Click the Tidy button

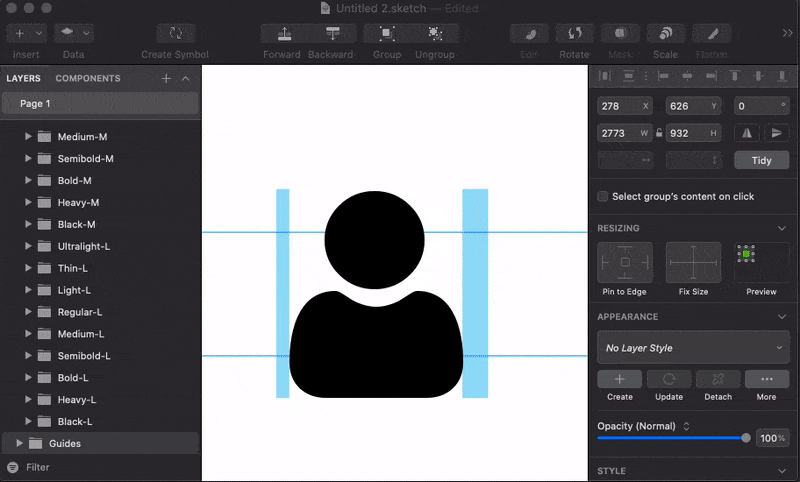point(762,160)
